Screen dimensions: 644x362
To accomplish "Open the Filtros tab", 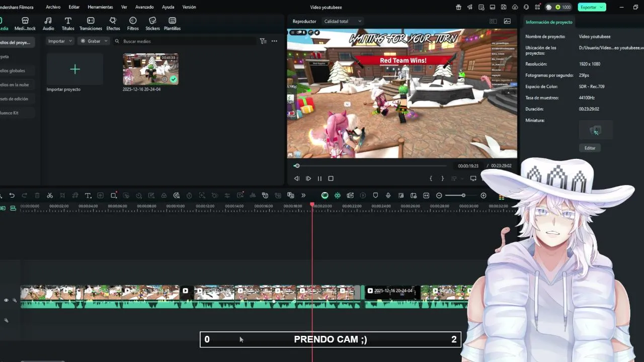I will point(133,24).
